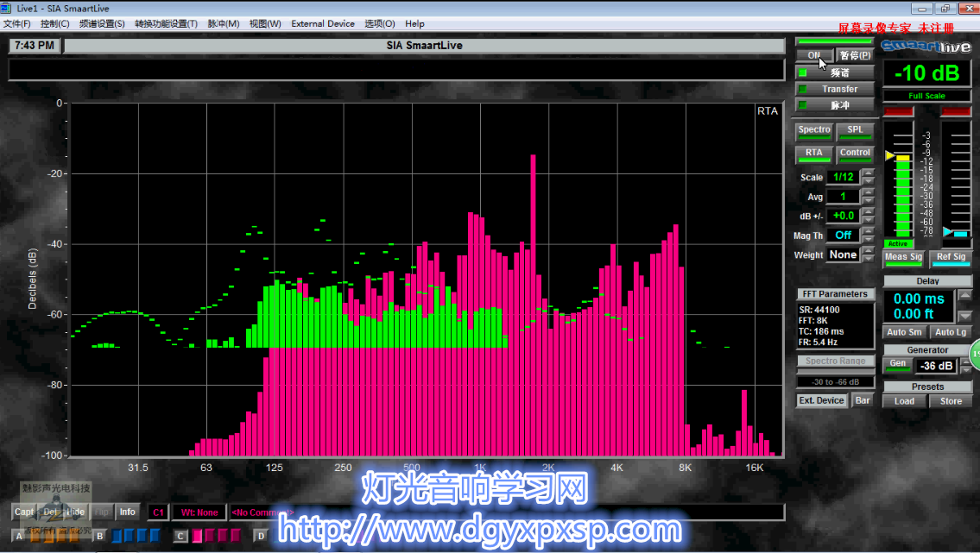The image size is (980, 553).
Task: Open 转换功能设置(T) menu
Action: (x=167, y=23)
